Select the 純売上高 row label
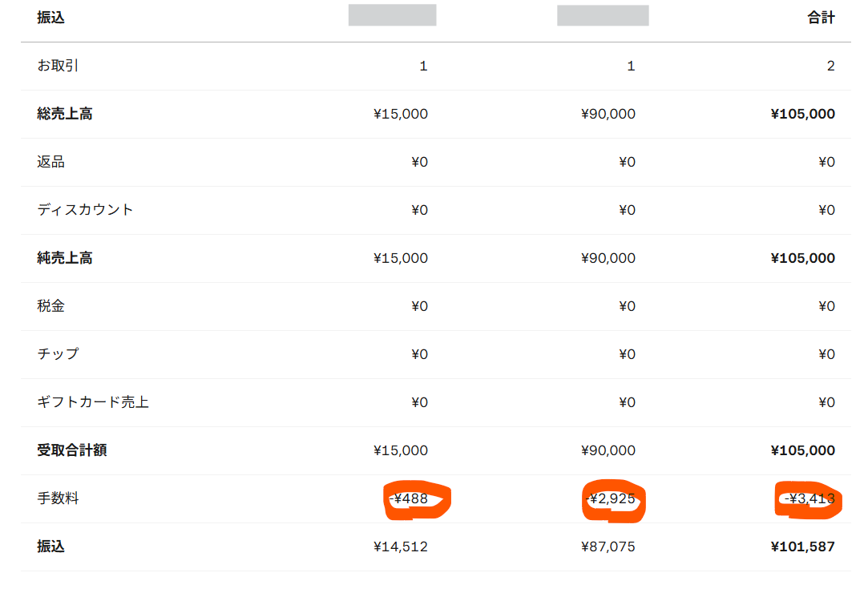 [x=64, y=258]
